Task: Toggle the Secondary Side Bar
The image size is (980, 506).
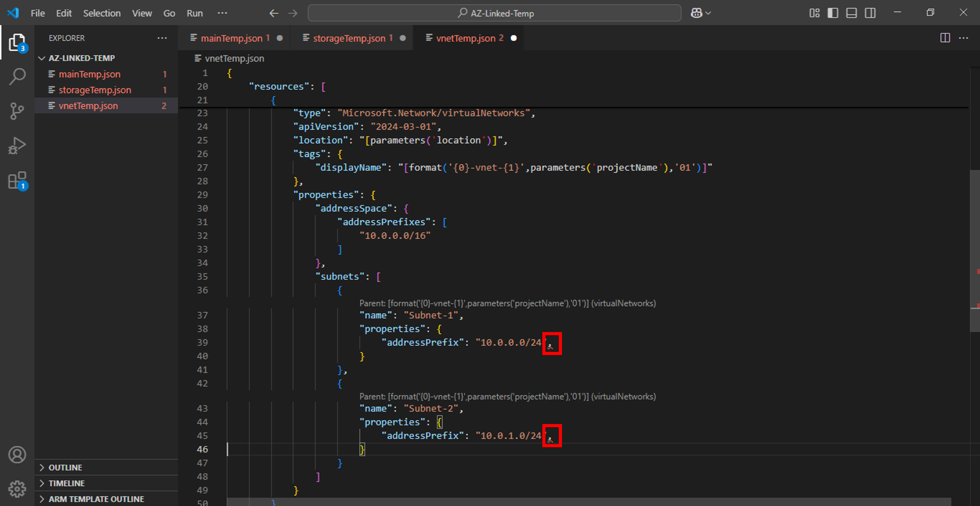Action: click(x=870, y=12)
